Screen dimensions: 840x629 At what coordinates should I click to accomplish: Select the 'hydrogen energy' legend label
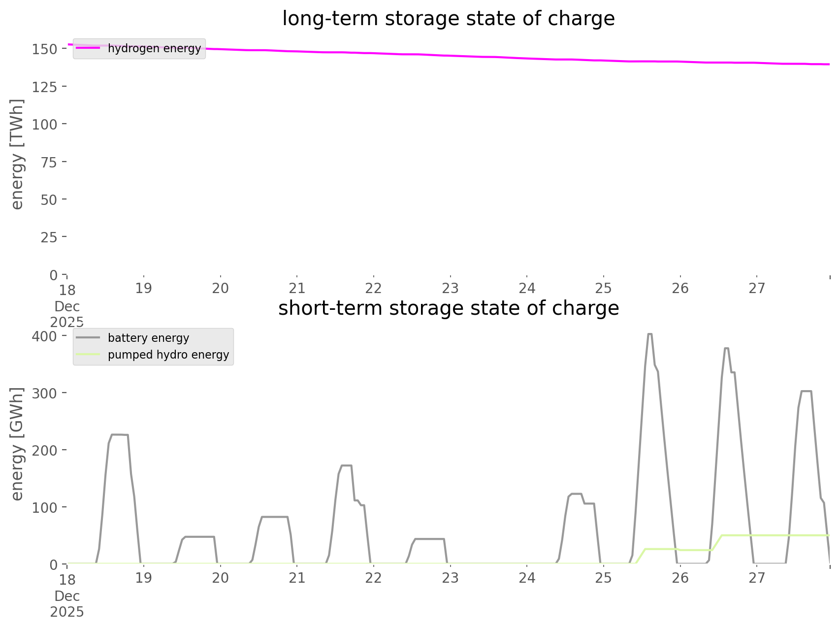[154, 48]
